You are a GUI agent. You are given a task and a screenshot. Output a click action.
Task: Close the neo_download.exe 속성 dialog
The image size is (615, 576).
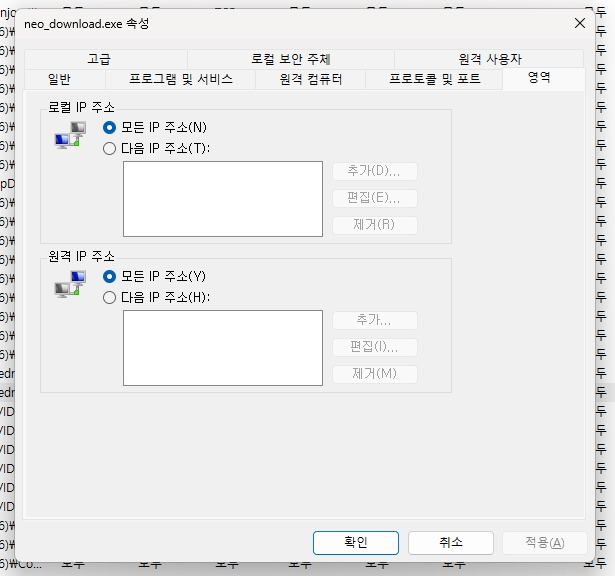click(580, 22)
